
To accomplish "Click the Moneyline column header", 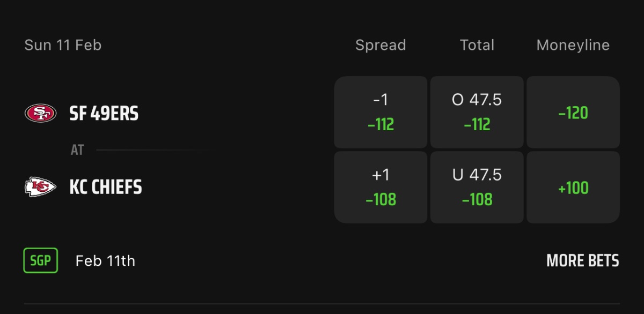I will click(x=573, y=46).
